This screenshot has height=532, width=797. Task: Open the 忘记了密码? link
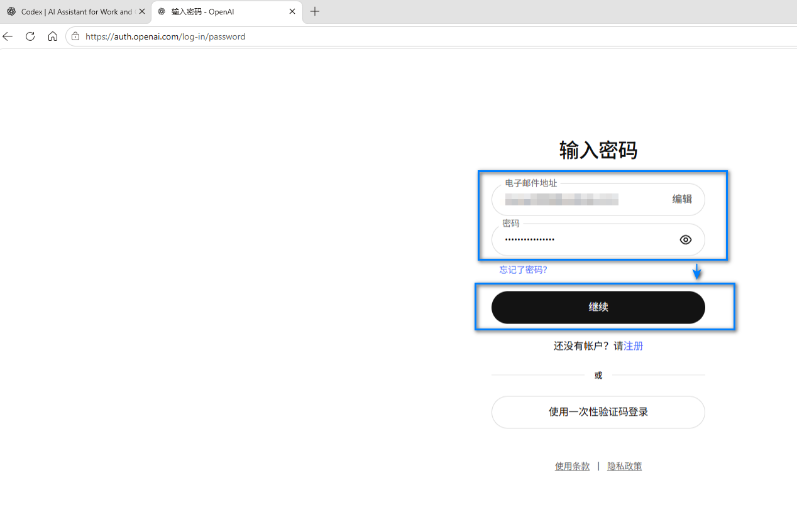click(523, 269)
